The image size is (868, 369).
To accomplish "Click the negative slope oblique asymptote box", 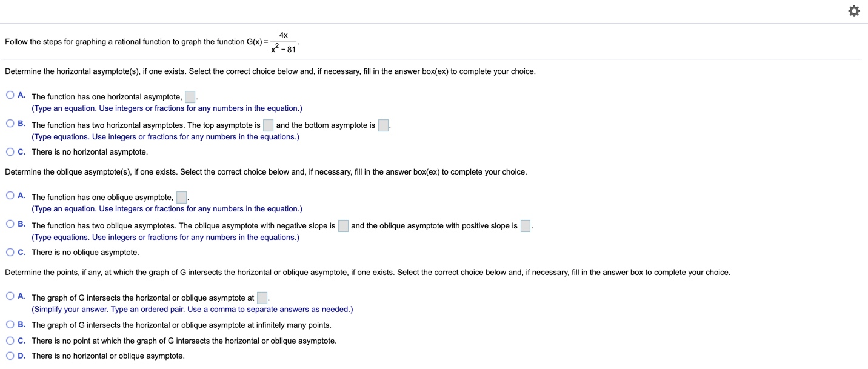I will (343, 225).
